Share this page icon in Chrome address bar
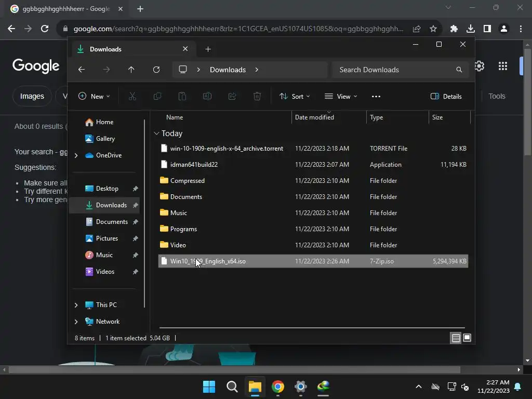This screenshot has height=399, width=532. tap(417, 29)
